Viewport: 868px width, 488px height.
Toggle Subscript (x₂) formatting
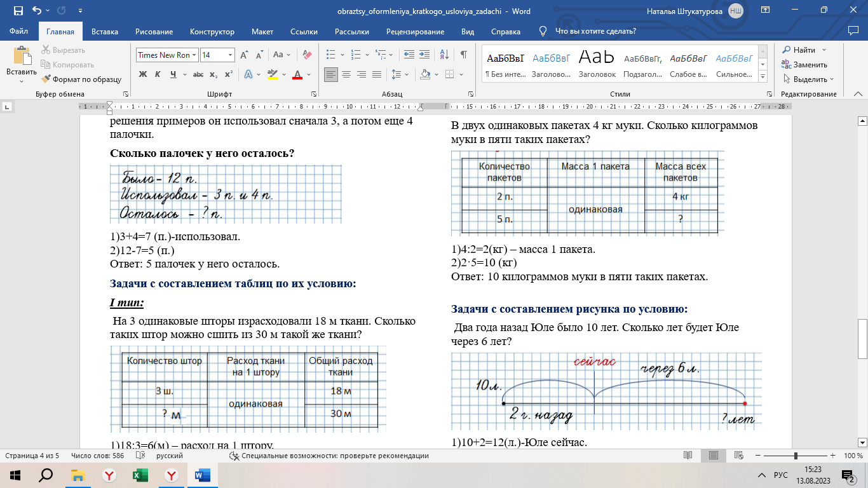[214, 74]
